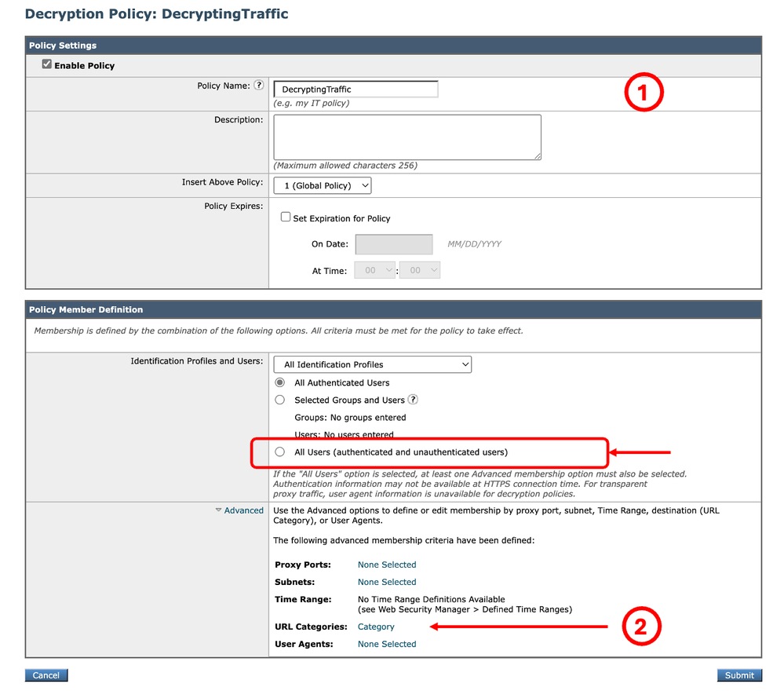Open the URL Categories selection link
This screenshot has width=784, height=691.
375,627
